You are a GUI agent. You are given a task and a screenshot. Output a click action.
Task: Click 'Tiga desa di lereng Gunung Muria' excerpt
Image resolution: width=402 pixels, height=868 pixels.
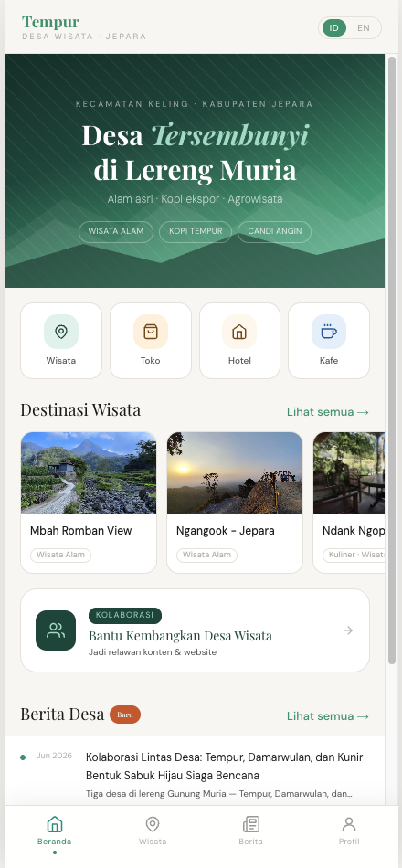point(218,794)
